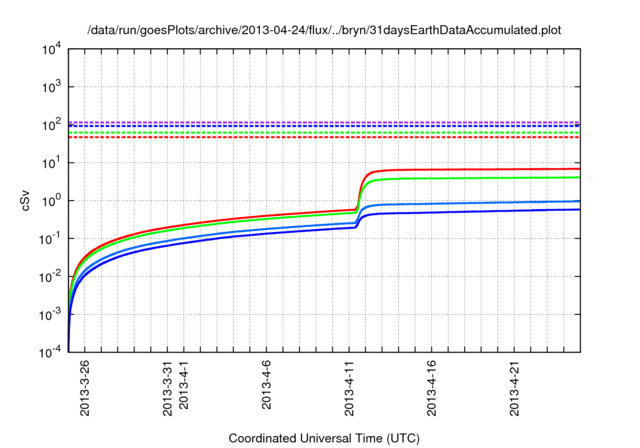This screenshot has width=640, height=448.
Task: Click the red dashed limit line
Action: coord(324,137)
